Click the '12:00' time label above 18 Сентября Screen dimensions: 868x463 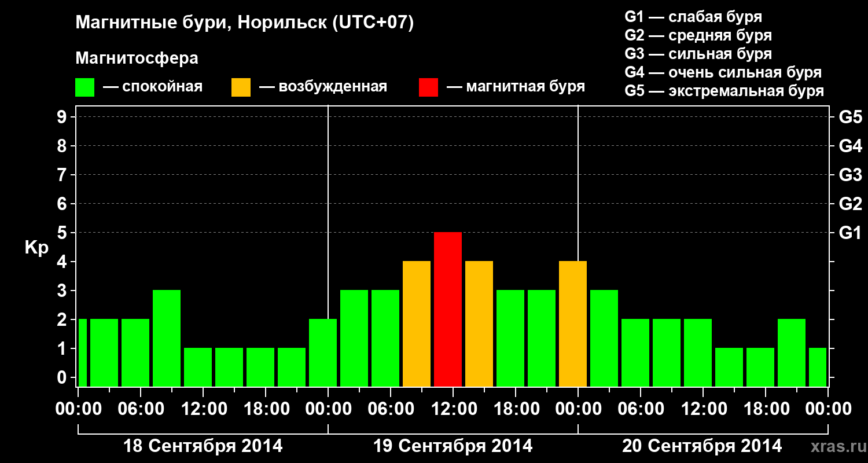[x=203, y=409]
